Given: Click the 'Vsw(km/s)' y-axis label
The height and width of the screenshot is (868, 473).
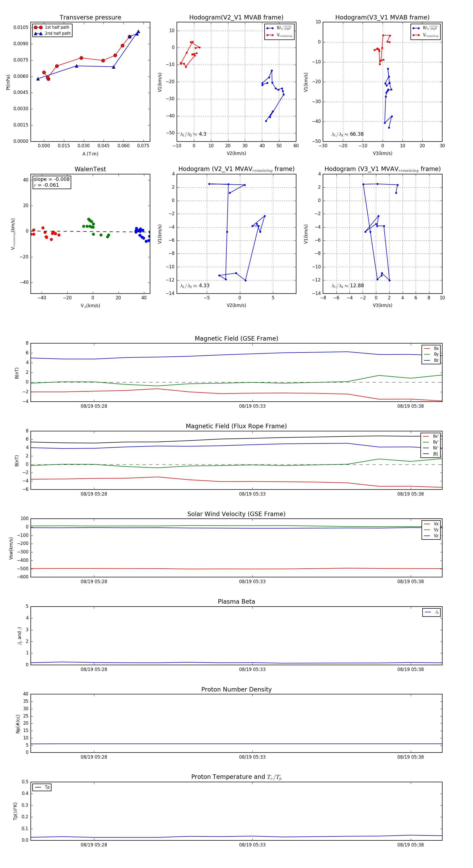Looking at the screenshot, I should point(11,548).
